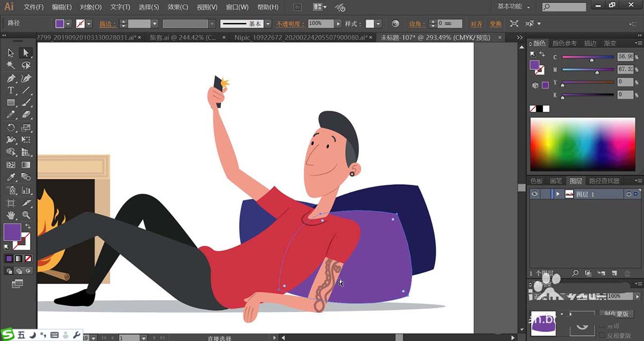Select the Rotate tool

[x=11, y=128]
